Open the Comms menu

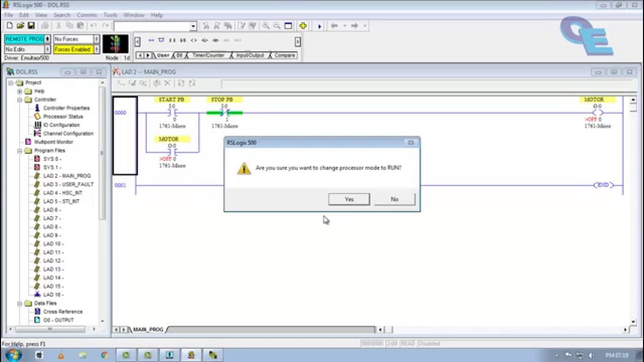coord(87,15)
